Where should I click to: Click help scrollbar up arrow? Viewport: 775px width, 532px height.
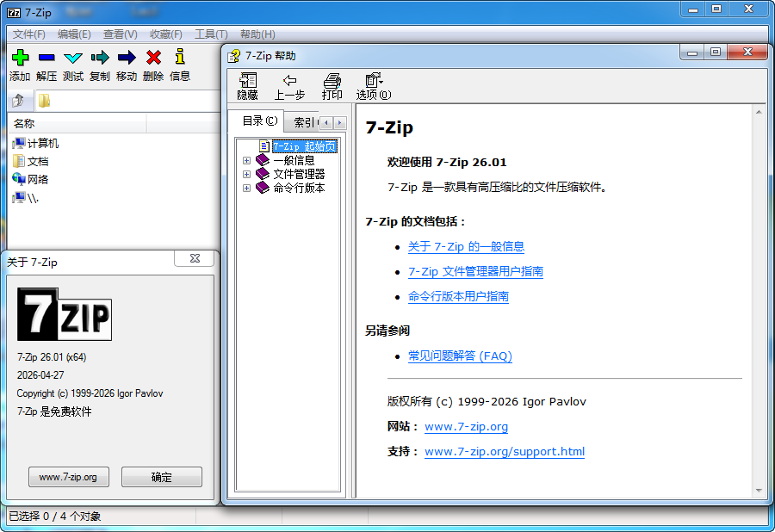[x=759, y=113]
